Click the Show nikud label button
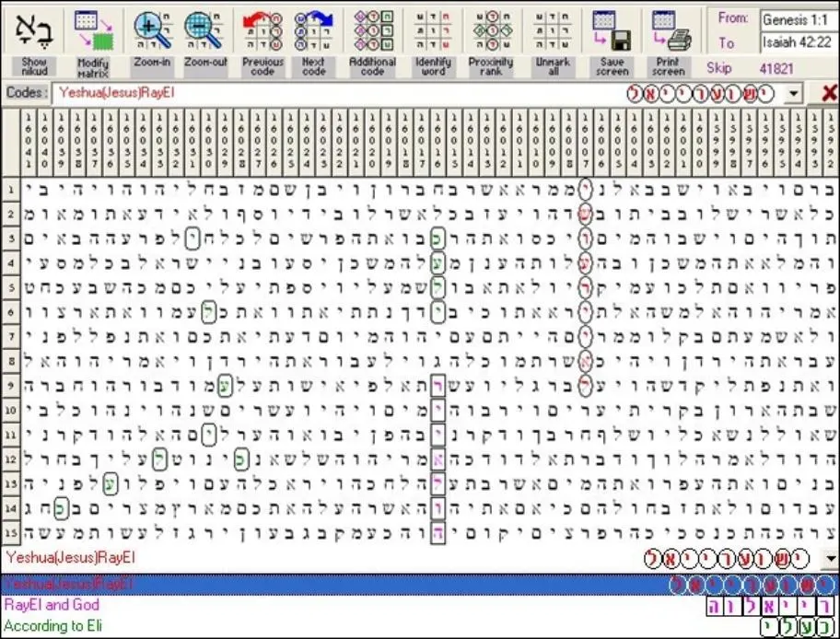 pyautogui.click(x=34, y=67)
